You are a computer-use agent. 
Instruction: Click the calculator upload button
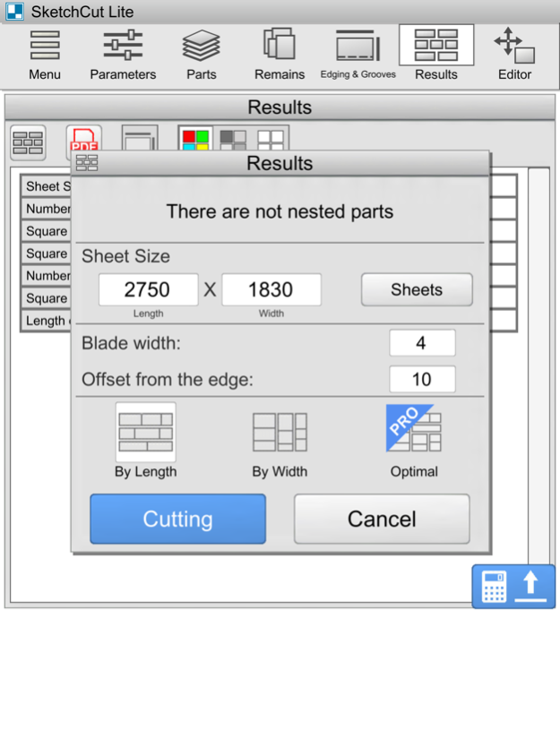click(x=513, y=587)
